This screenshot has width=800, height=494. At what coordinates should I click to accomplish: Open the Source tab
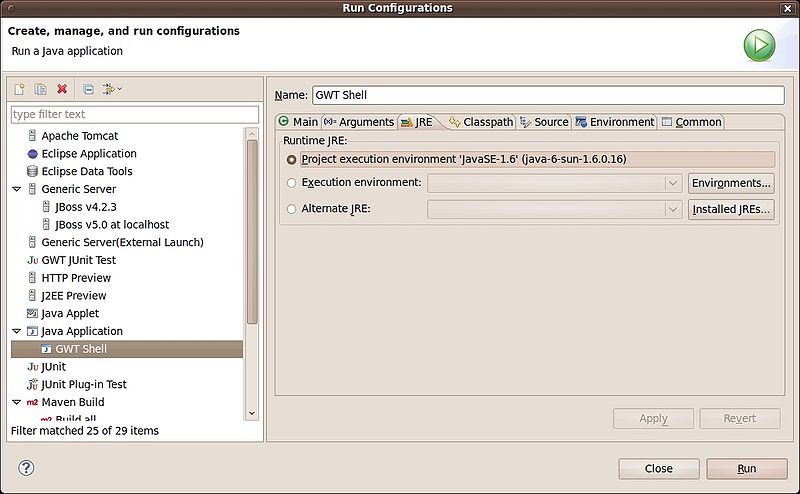(x=544, y=122)
